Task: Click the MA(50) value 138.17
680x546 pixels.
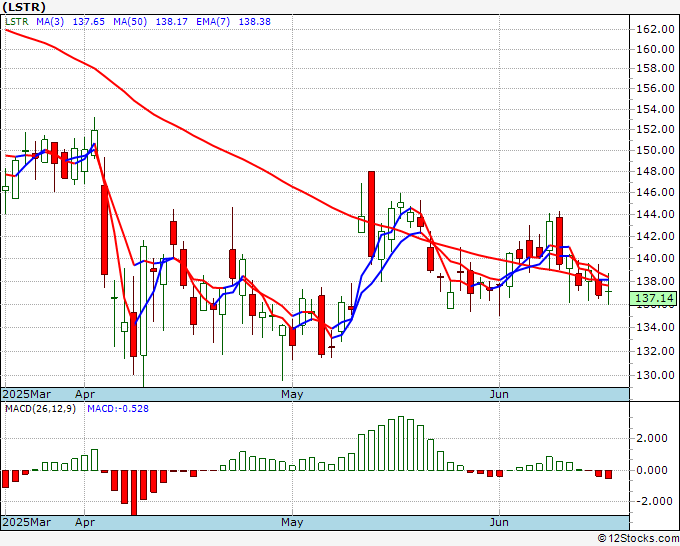Action: 172,21
